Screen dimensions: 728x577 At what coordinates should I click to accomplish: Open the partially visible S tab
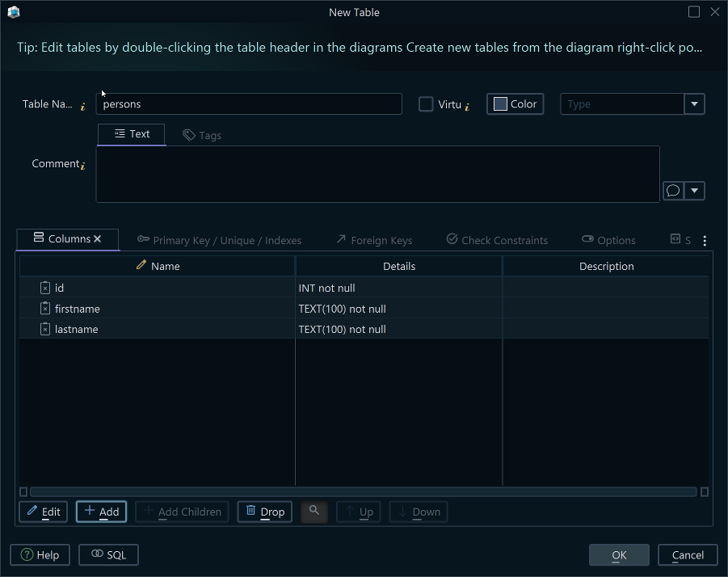point(680,240)
